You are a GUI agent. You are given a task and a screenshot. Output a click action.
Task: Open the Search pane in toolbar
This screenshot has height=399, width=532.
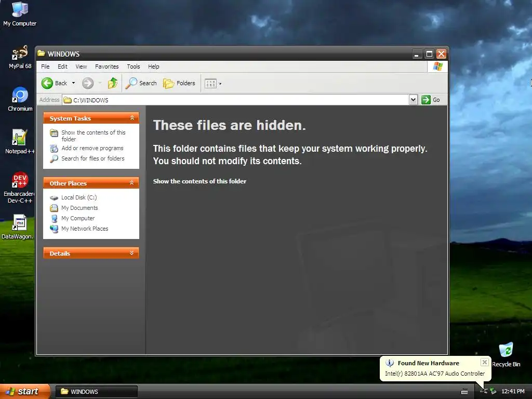pyautogui.click(x=141, y=83)
